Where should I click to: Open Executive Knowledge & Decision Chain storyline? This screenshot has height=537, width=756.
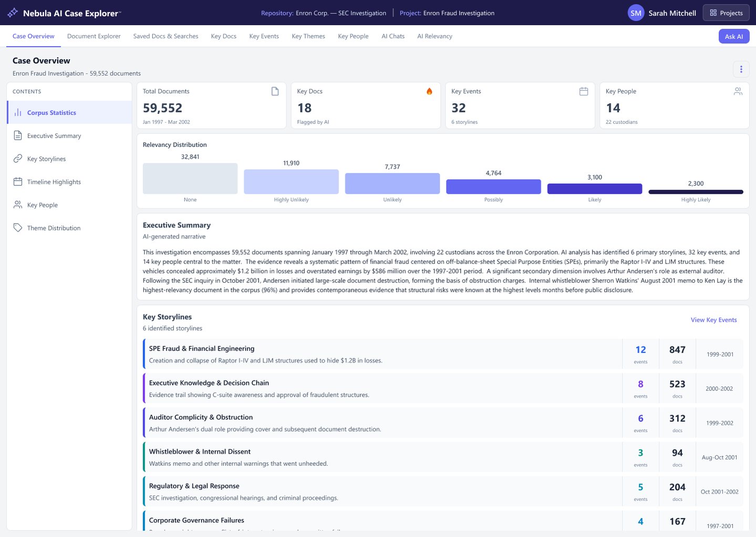[443, 388]
